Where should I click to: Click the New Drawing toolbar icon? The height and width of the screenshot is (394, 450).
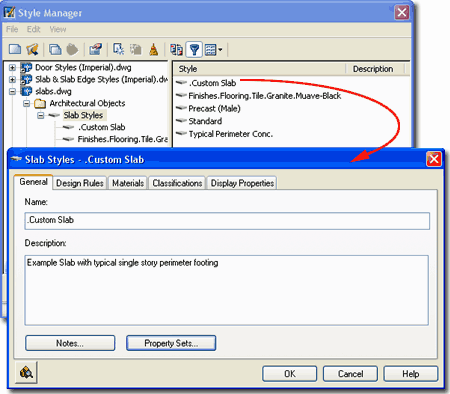(15, 50)
